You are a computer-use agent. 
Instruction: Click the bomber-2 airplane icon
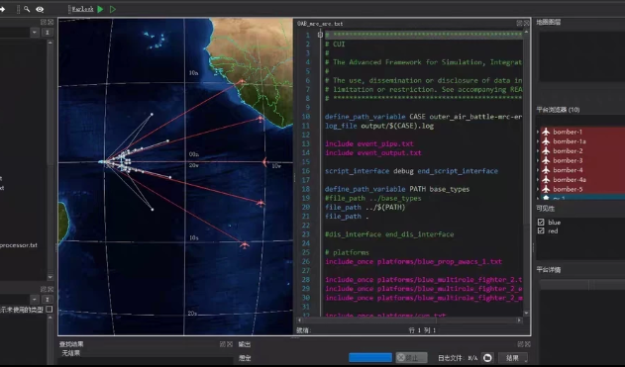(x=546, y=151)
